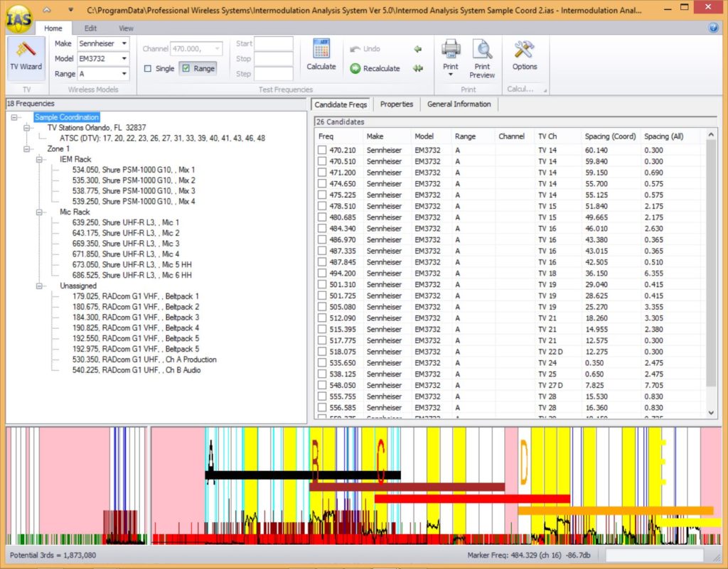
Task: Open the Channel 470.000 dropdown
Action: 217,49
